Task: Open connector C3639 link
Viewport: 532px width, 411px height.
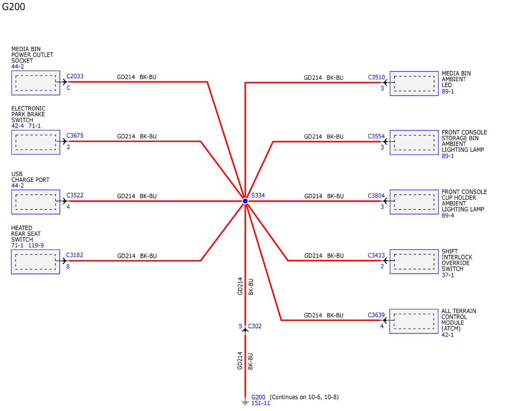Action: pyautogui.click(x=376, y=315)
